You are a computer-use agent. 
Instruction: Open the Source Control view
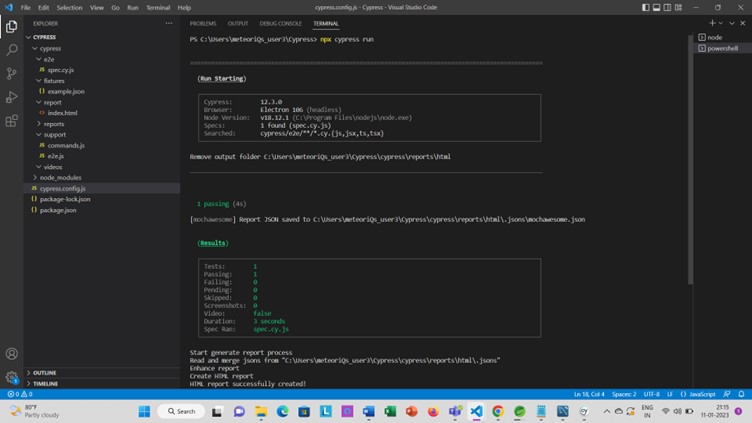click(12, 73)
